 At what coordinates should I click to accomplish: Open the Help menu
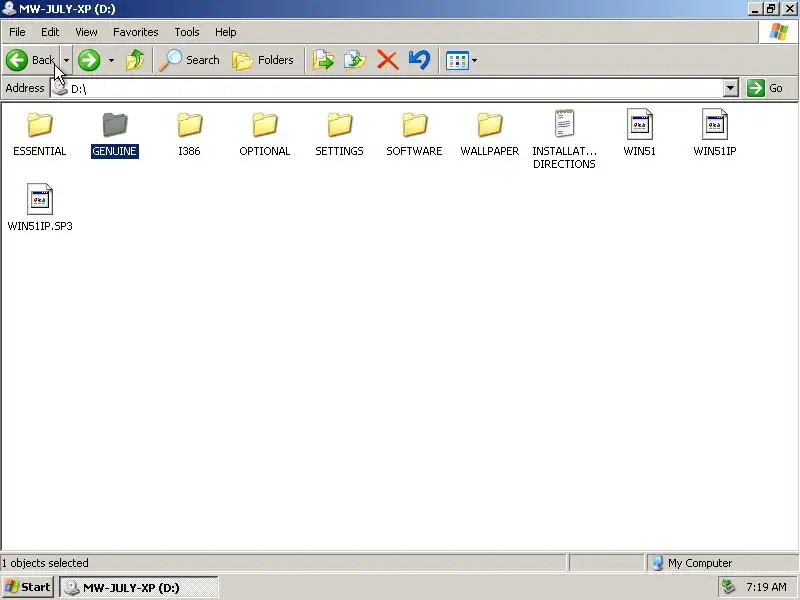click(x=226, y=32)
